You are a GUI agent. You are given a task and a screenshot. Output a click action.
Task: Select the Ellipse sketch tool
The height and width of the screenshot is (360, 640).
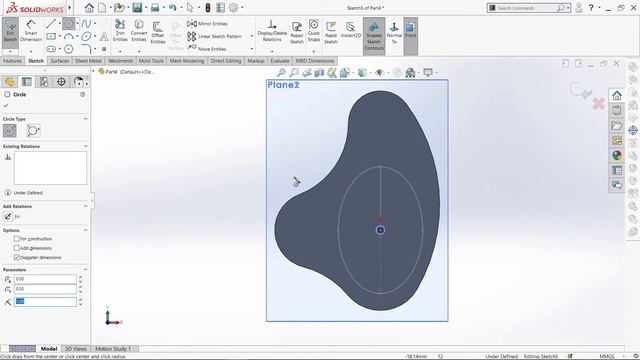tap(86, 36)
